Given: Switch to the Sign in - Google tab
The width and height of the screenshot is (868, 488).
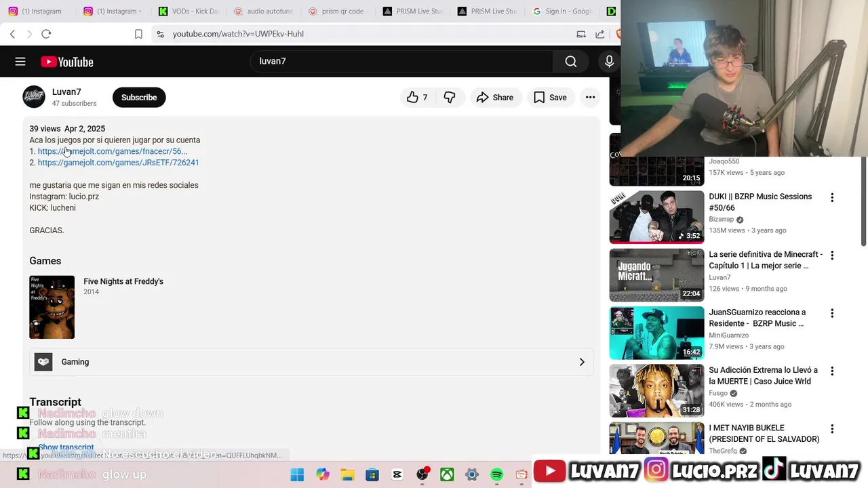Looking at the screenshot, I should coord(563,11).
